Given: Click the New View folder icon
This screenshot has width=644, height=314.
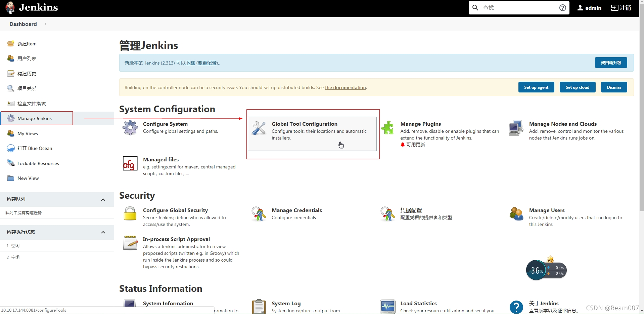Looking at the screenshot, I should (11, 178).
